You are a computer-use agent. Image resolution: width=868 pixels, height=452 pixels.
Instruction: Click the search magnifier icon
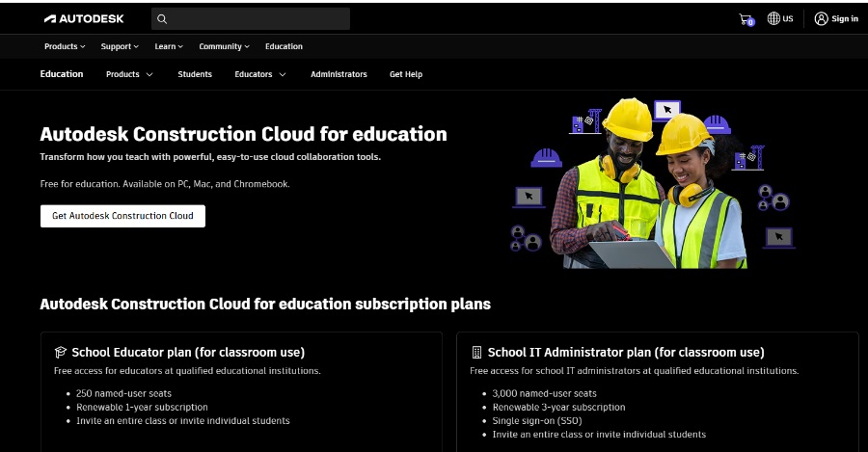[x=162, y=19]
